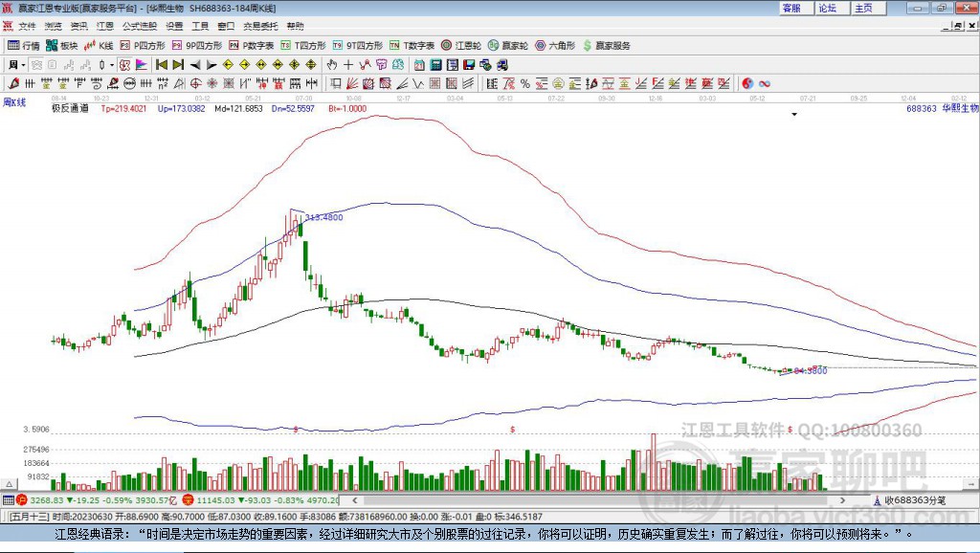Click the chart scrollbar right arrow
980x553 pixels.
842,500
